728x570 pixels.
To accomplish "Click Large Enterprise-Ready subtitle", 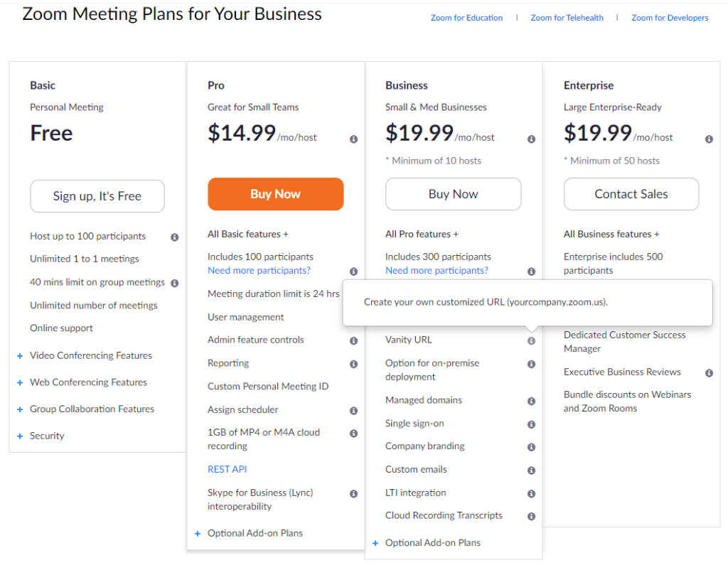I will coord(612,107).
